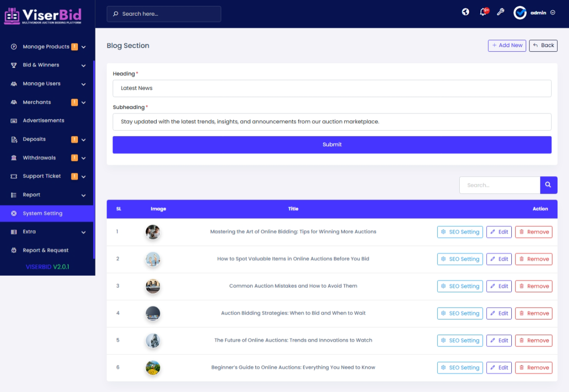Open the globe website icon in header
569x392 pixels.
click(x=466, y=12)
